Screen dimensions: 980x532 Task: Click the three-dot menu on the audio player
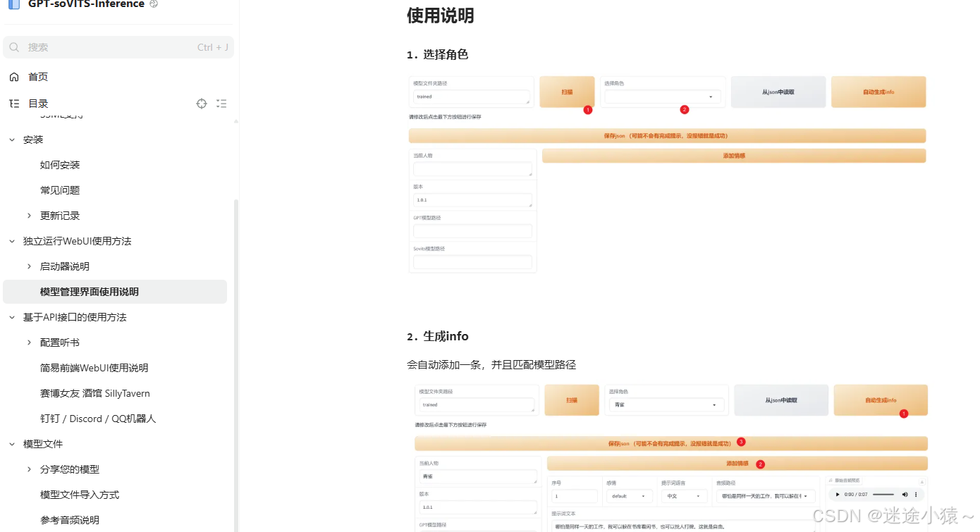click(916, 495)
